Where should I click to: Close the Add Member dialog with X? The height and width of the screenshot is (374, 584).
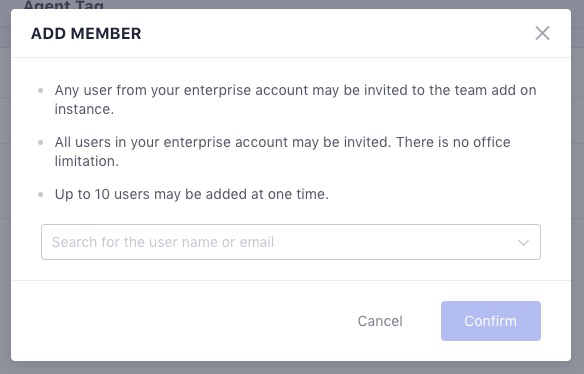542,33
